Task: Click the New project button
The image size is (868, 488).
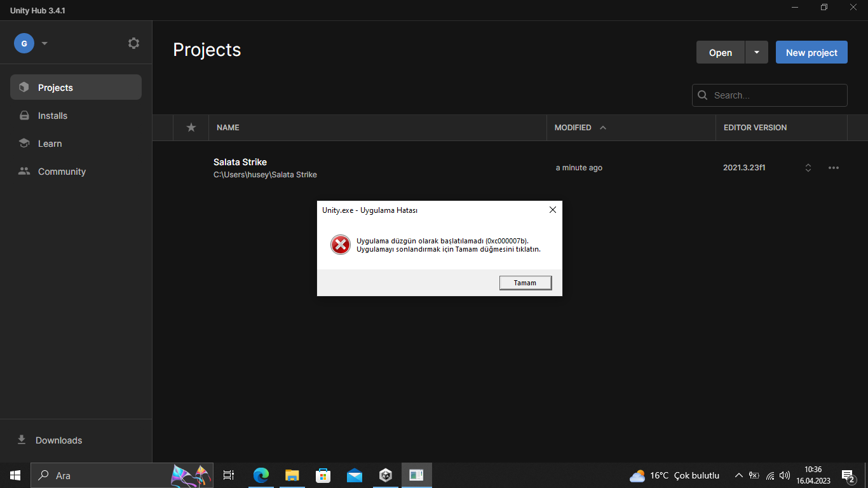Action: 811,53
